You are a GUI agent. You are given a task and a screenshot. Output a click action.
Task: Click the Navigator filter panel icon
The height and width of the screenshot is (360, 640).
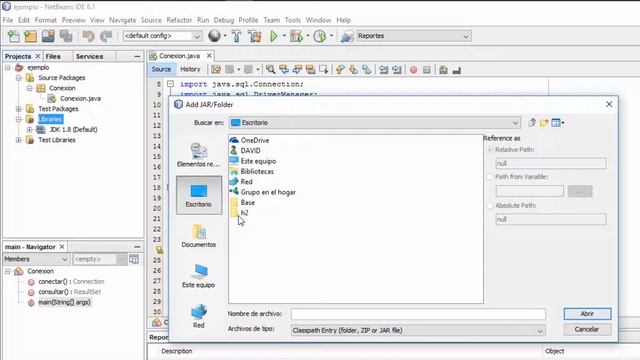tap(134, 259)
